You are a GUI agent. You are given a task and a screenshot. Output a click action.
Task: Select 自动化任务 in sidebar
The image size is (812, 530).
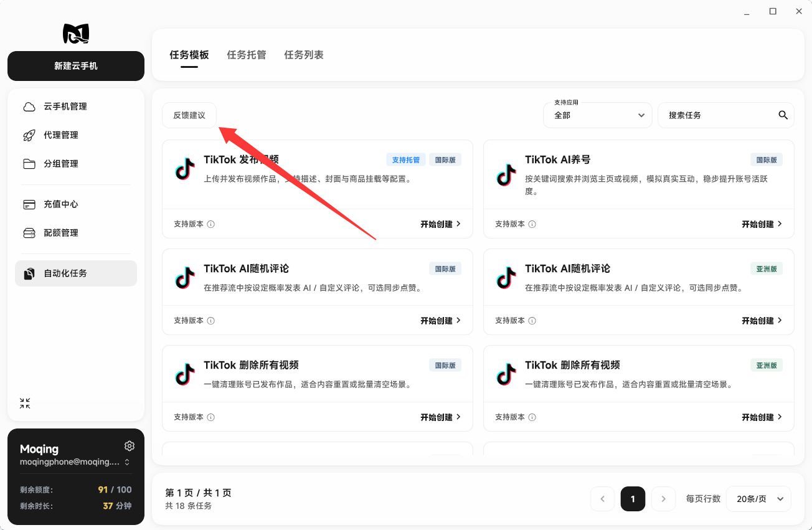[x=76, y=273]
